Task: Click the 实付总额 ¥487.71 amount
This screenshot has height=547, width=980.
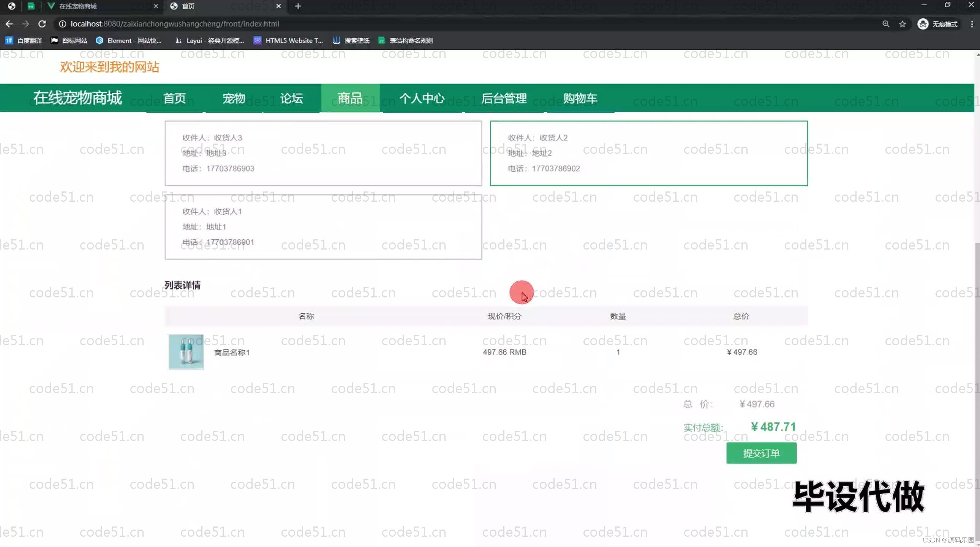Action: (773, 427)
